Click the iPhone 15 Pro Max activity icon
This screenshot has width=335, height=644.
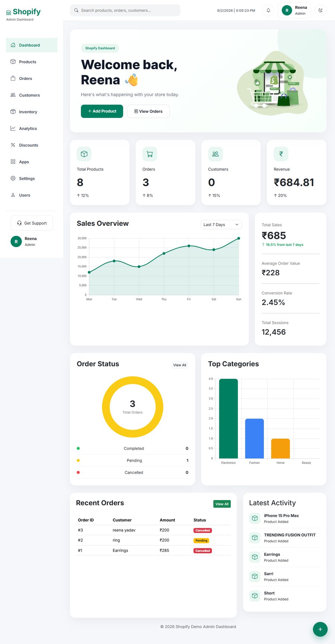coord(255,518)
